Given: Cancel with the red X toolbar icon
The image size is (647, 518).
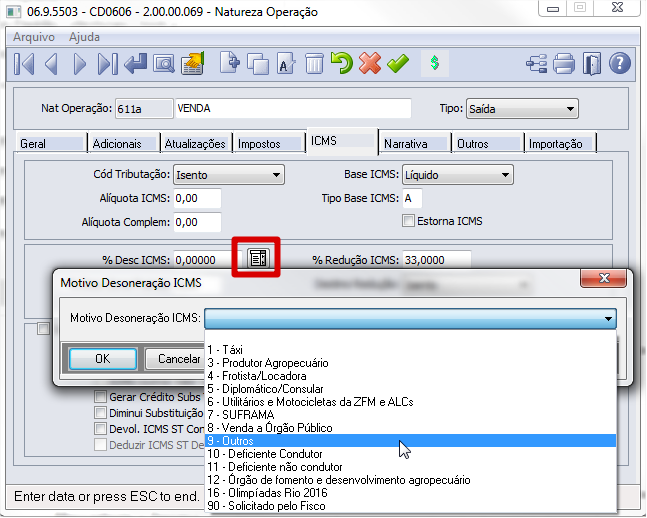Looking at the screenshot, I should 370,64.
